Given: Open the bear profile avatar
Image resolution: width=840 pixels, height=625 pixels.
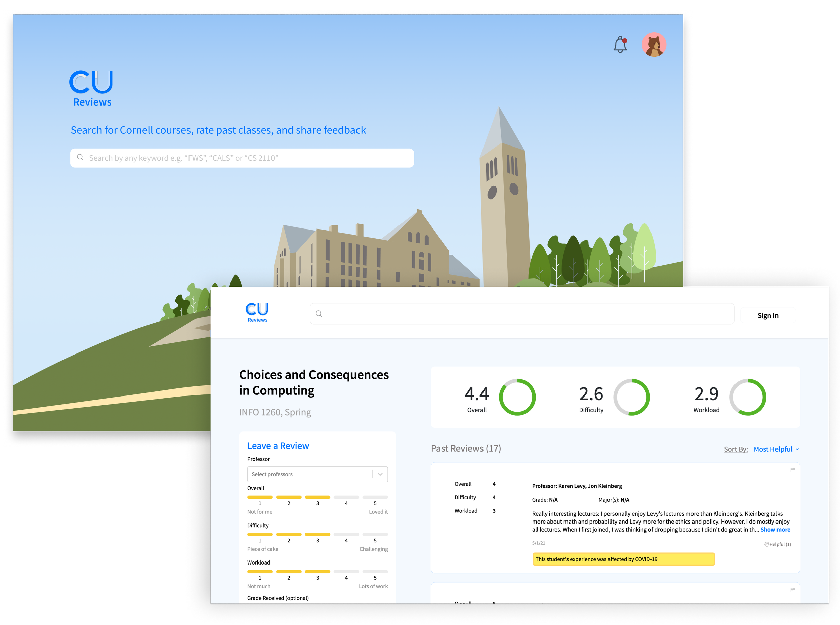Looking at the screenshot, I should [x=654, y=45].
